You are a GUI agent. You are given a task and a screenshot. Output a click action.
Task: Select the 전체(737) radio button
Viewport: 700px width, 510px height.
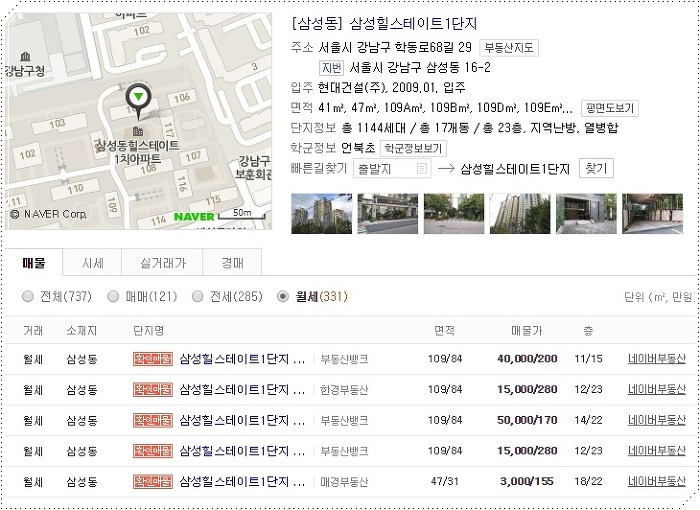[28, 297]
